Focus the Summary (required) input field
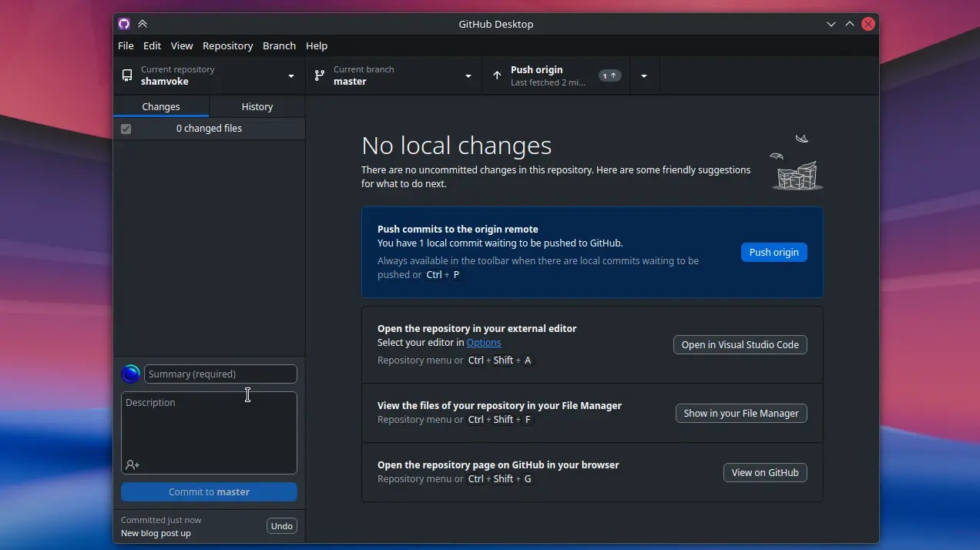Screen dimensions: 980x550 click(x=220, y=374)
